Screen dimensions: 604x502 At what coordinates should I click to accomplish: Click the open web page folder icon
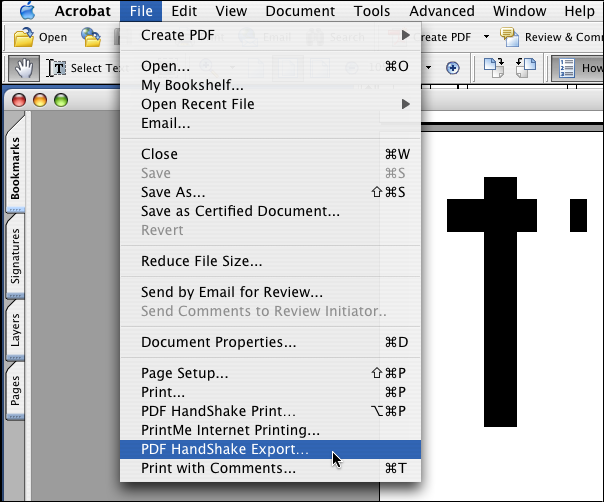click(x=91, y=37)
